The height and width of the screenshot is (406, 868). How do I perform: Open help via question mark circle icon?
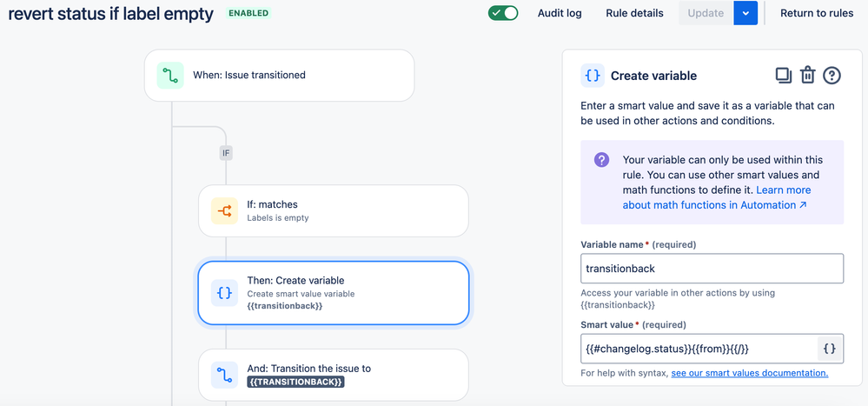(x=832, y=76)
